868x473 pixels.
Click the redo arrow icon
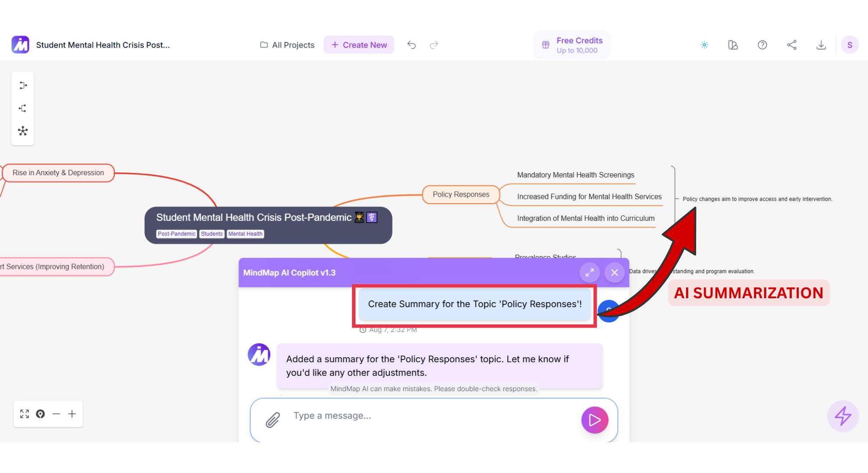click(434, 45)
